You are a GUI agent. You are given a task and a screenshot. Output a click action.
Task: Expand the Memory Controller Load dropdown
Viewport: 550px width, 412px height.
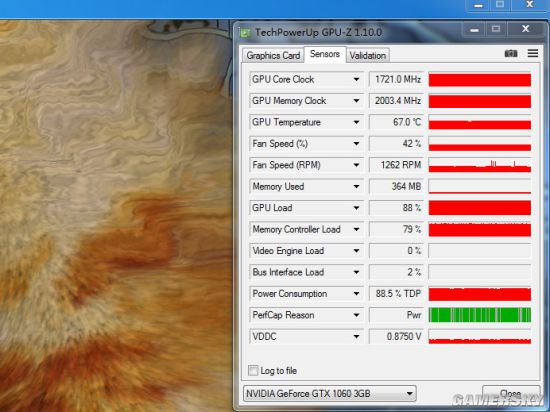coord(356,229)
